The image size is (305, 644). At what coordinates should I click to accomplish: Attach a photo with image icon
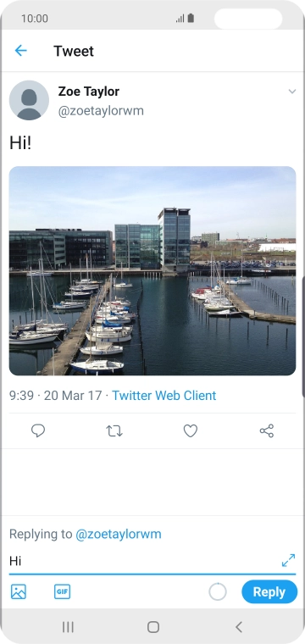(x=19, y=591)
